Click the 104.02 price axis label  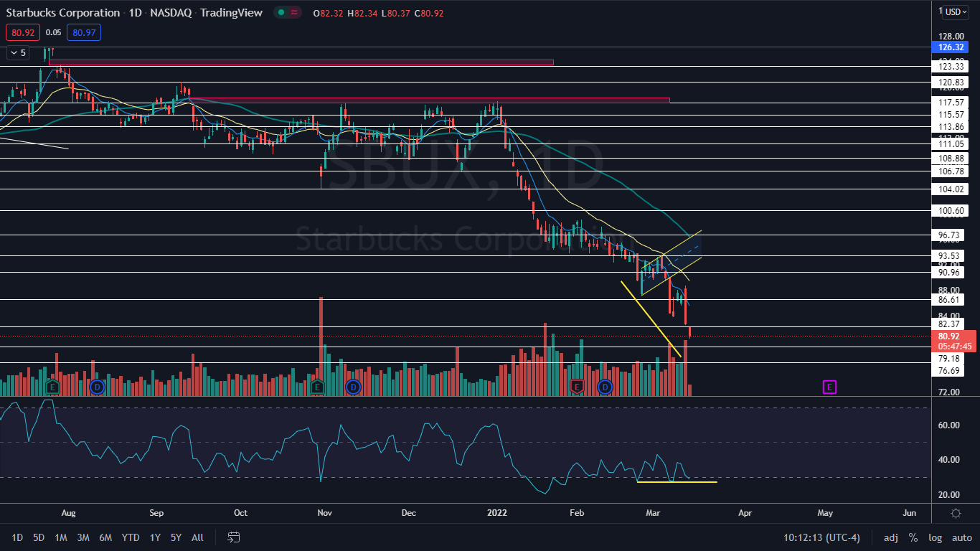click(x=950, y=189)
